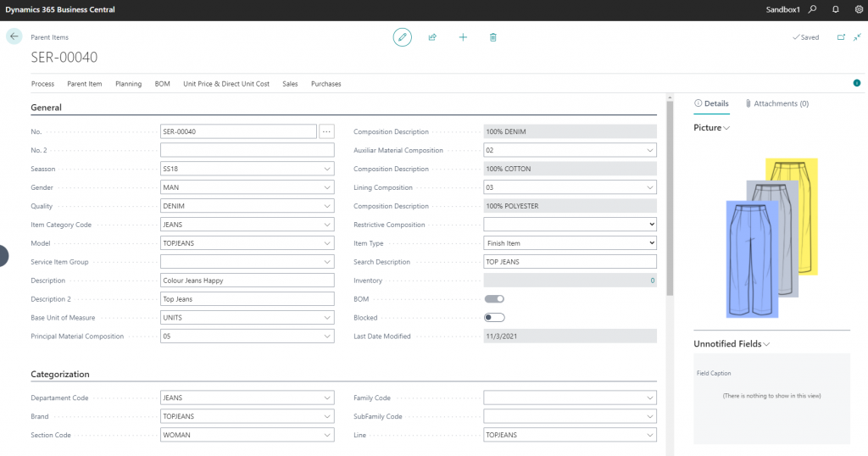Collapse the Picture section chevron
868x456 pixels.
(x=726, y=128)
